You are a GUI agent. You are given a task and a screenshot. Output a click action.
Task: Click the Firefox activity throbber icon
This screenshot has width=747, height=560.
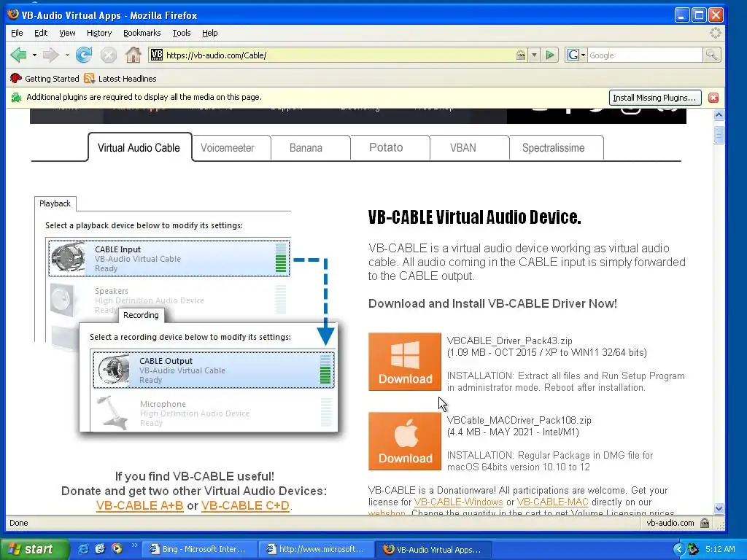715,33
